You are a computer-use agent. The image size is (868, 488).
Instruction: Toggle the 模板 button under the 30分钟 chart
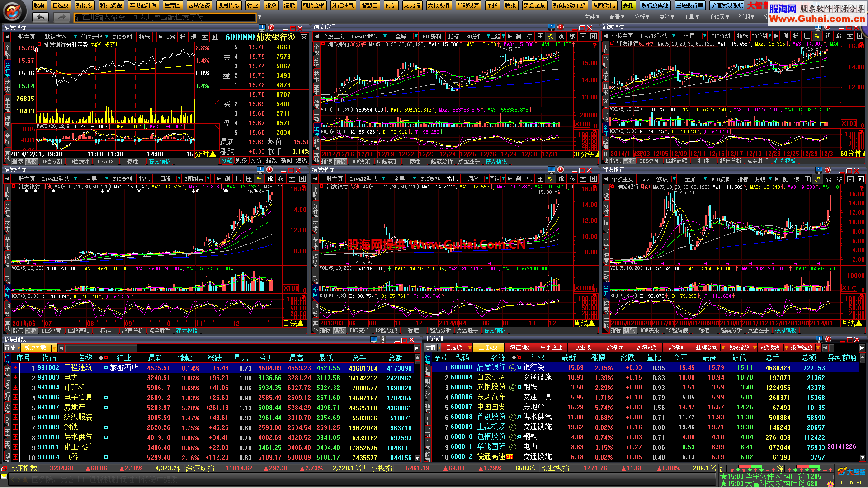pyautogui.click(x=340, y=161)
